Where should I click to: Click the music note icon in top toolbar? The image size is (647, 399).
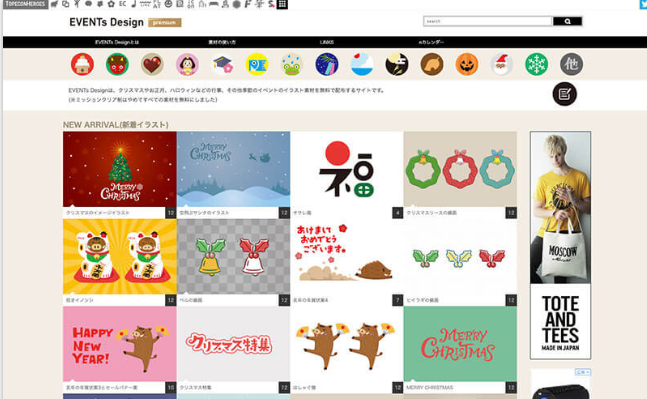click(133, 4)
